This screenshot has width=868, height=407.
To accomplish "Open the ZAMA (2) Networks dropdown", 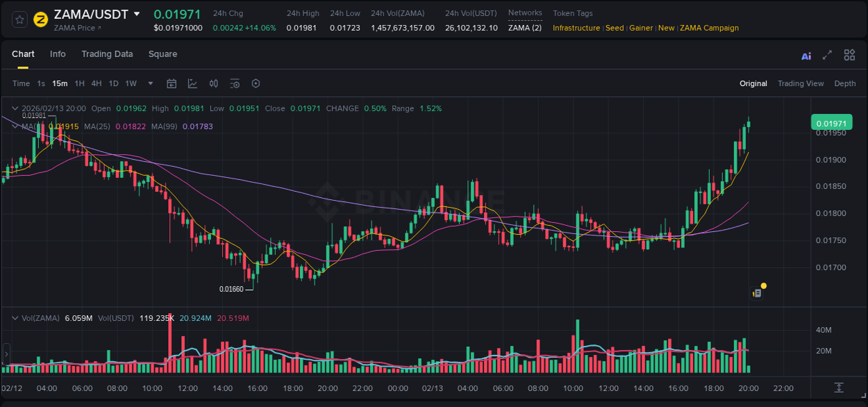I will pos(525,27).
